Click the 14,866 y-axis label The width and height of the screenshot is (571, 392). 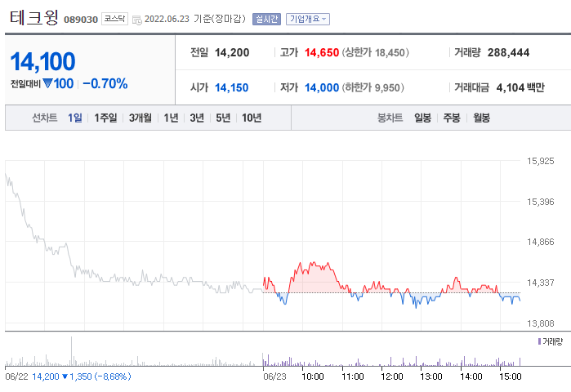pyautogui.click(x=541, y=242)
